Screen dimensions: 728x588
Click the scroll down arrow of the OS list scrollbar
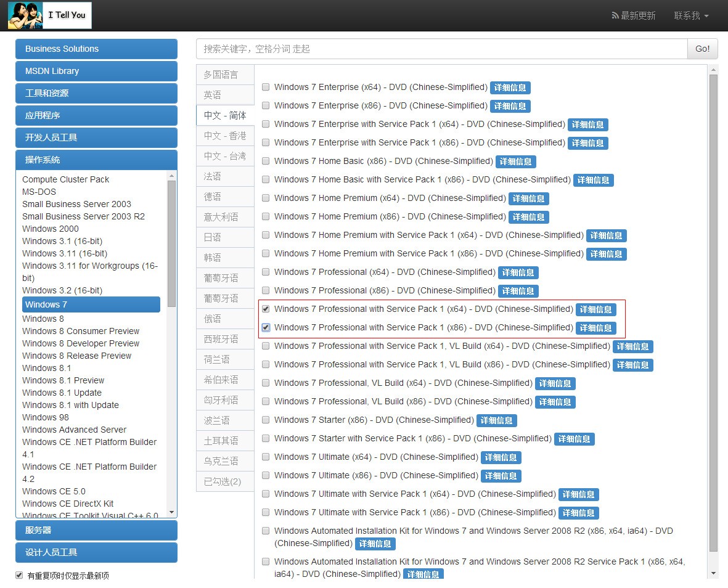pos(172,513)
